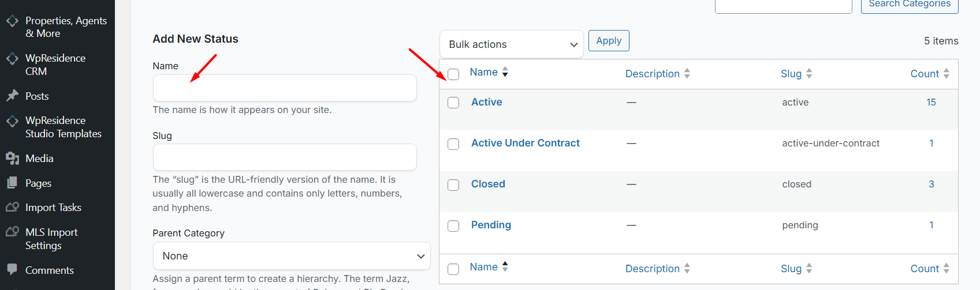Click the WpResidence CRM diamond icon

(x=12, y=58)
